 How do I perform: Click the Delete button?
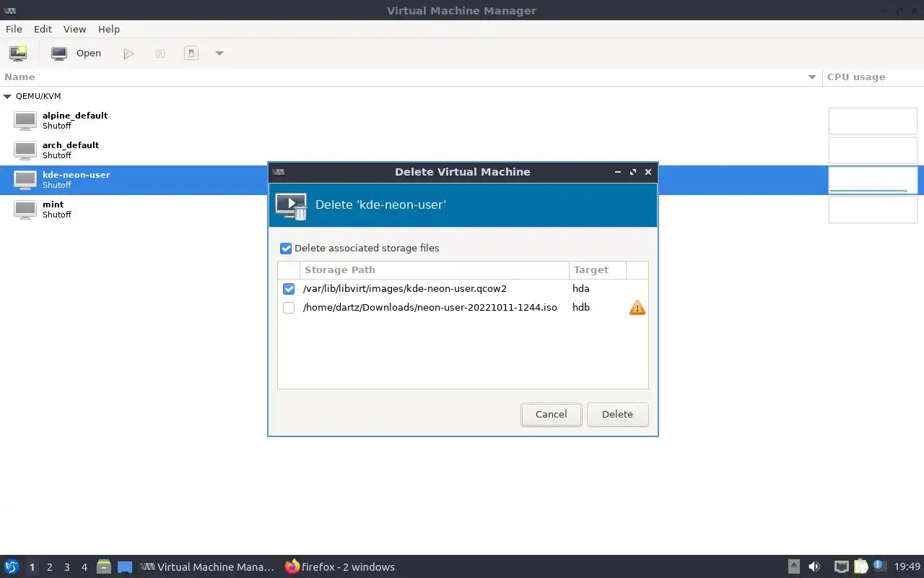[617, 414]
